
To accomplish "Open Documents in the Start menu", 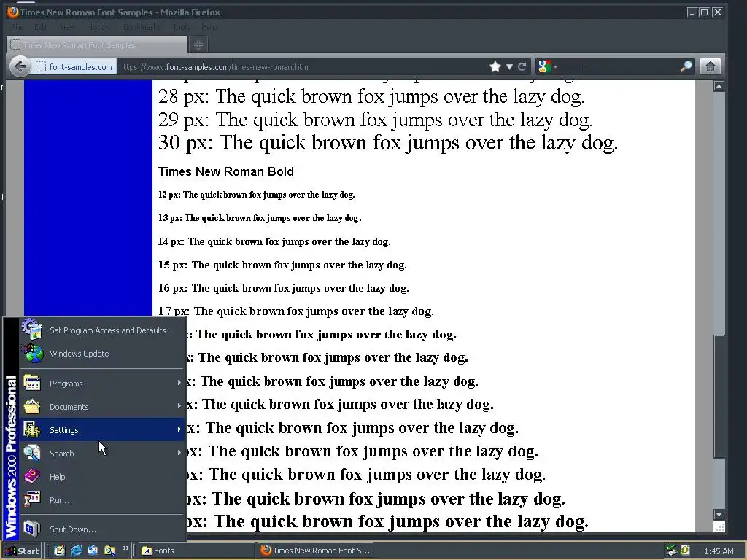I will (101, 407).
